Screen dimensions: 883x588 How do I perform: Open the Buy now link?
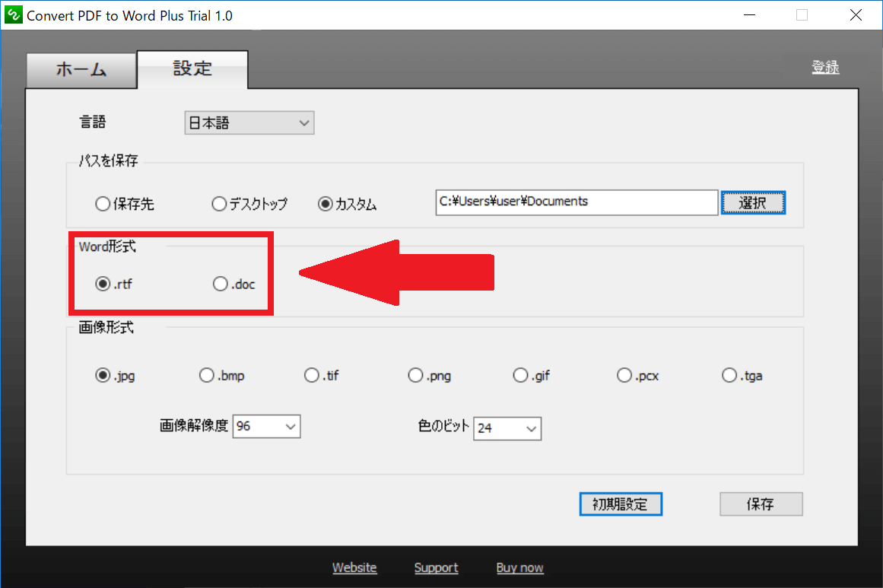[519, 567]
